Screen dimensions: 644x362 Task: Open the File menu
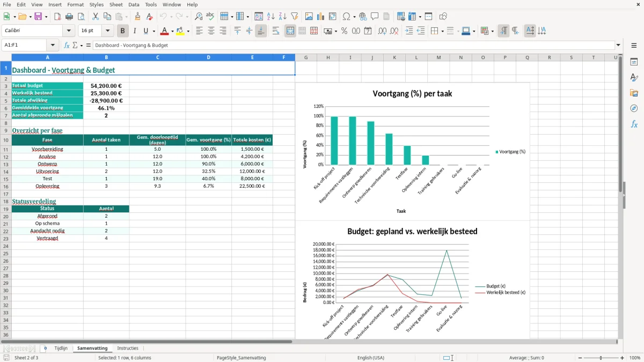pyautogui.click(x=6, y=4)
